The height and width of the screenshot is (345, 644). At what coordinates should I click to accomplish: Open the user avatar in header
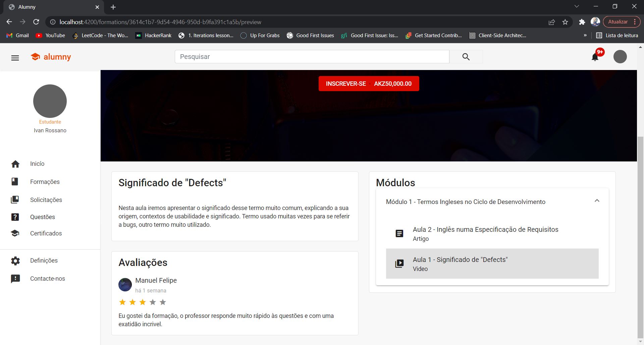[x=620, y=57]
